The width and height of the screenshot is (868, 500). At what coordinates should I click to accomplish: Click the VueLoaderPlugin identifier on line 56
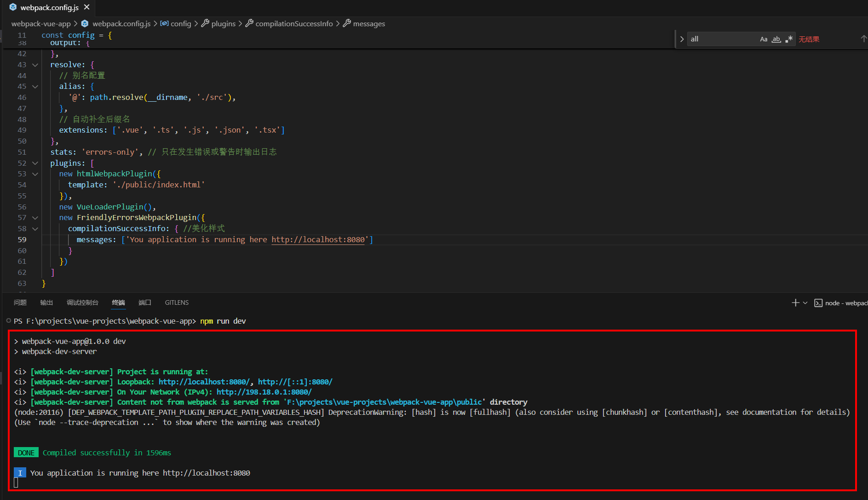110,207
